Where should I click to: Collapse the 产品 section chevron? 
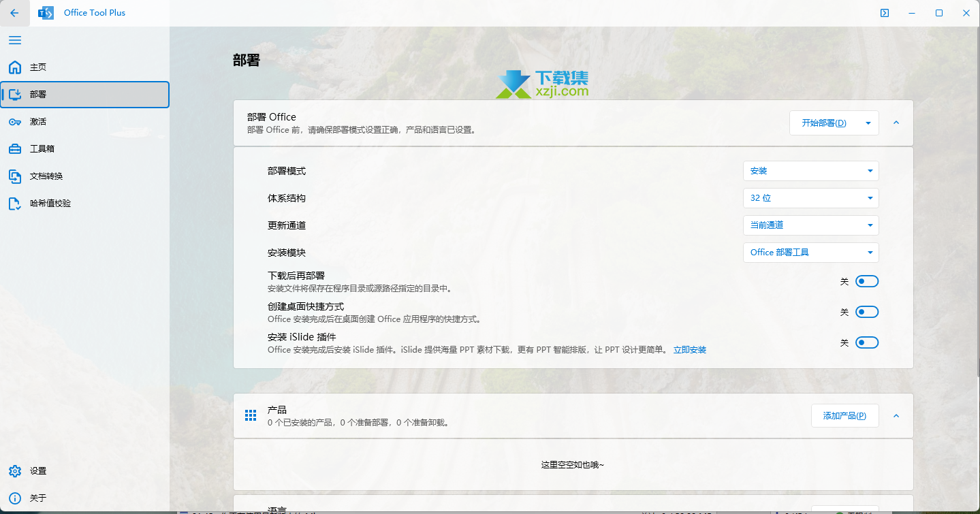coord(896,416)
